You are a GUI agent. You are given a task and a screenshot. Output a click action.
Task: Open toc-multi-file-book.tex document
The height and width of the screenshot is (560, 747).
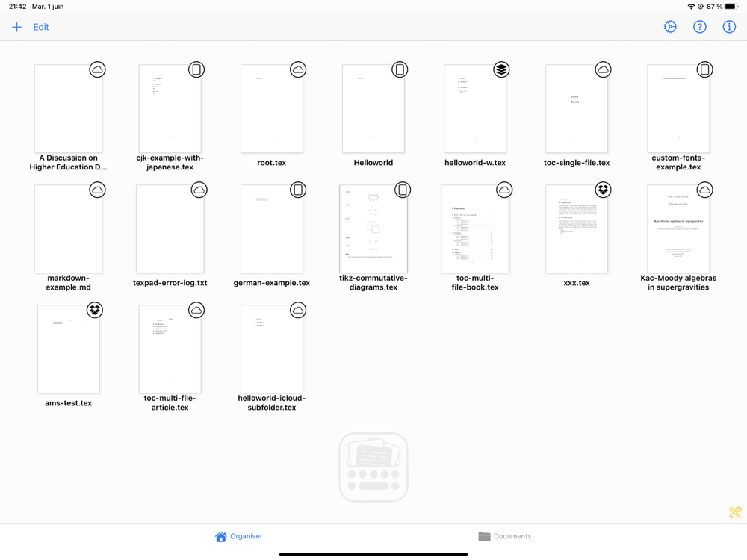(475, 229)
